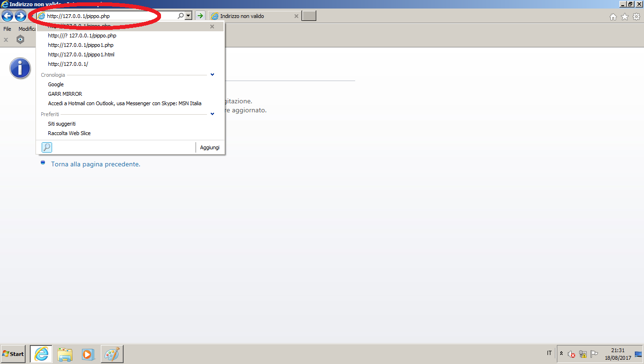The height and width of the screenshot is (364, 644).
Task: Launch Paint from the taskbar
Action: click(x=112, y=354)
